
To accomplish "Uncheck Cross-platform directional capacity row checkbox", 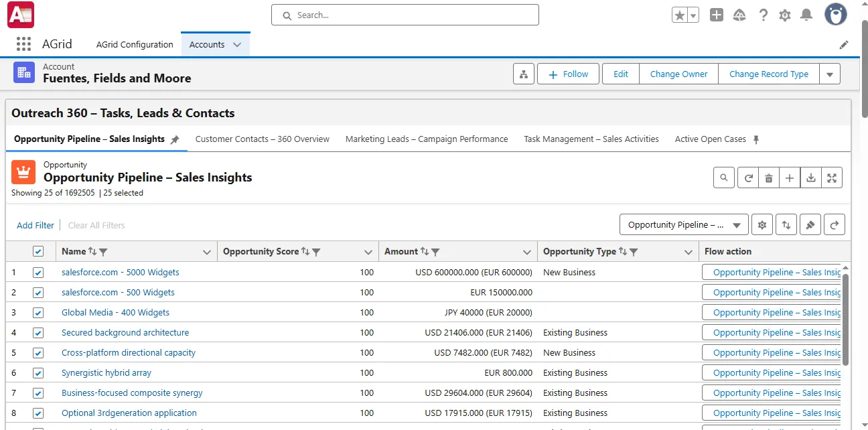I will tap(38, 353).
